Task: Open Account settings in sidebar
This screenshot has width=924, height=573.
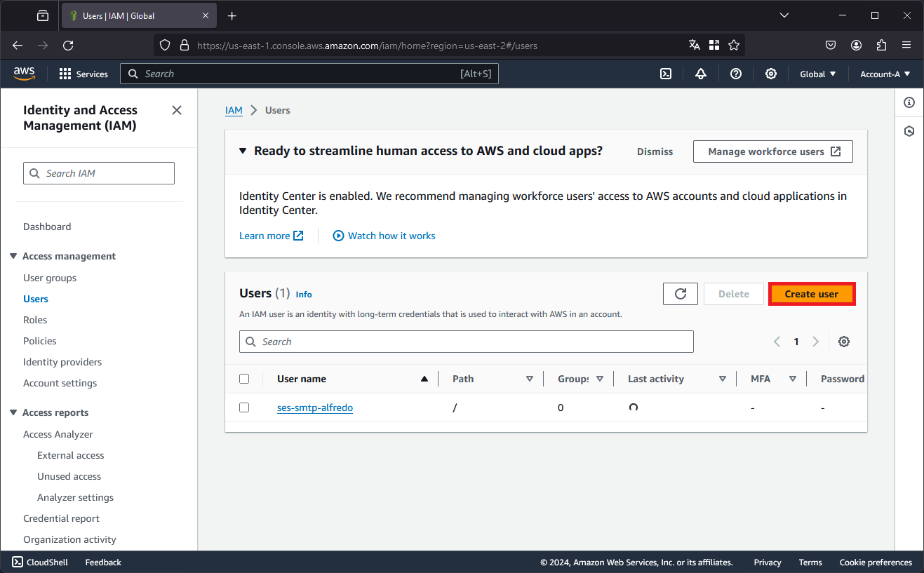Action: 60,383
